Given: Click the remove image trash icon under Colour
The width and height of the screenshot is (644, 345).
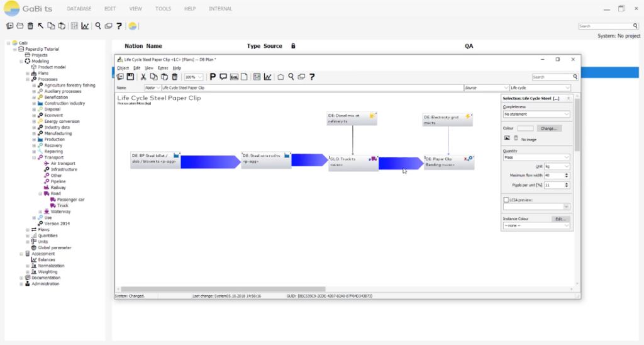Looking at the screenshot, I should pyautogui.click(x=516, y=138).
